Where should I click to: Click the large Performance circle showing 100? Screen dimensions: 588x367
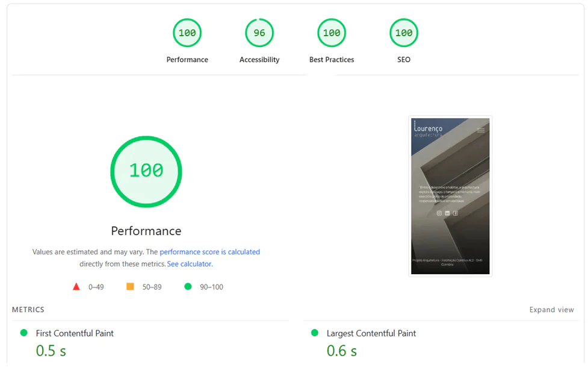146,172
